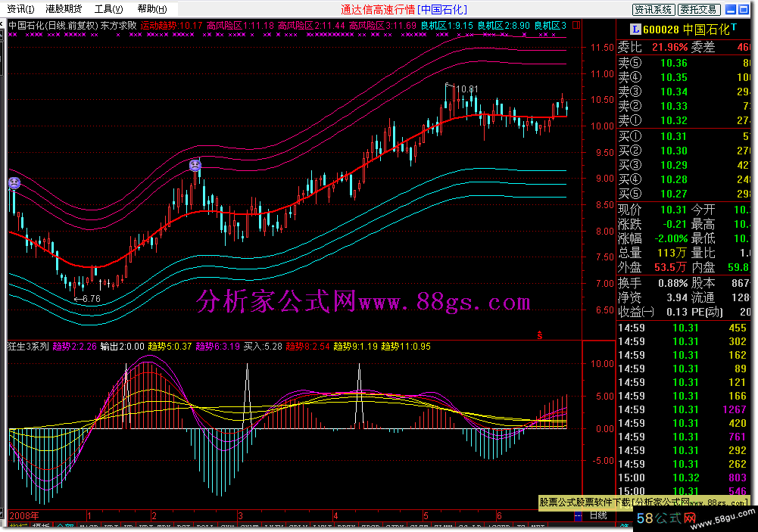Click the 趋势6:3.19 indicator value
Image resolution: width=758 pixels, height=532 pixels.
[217, 347]
